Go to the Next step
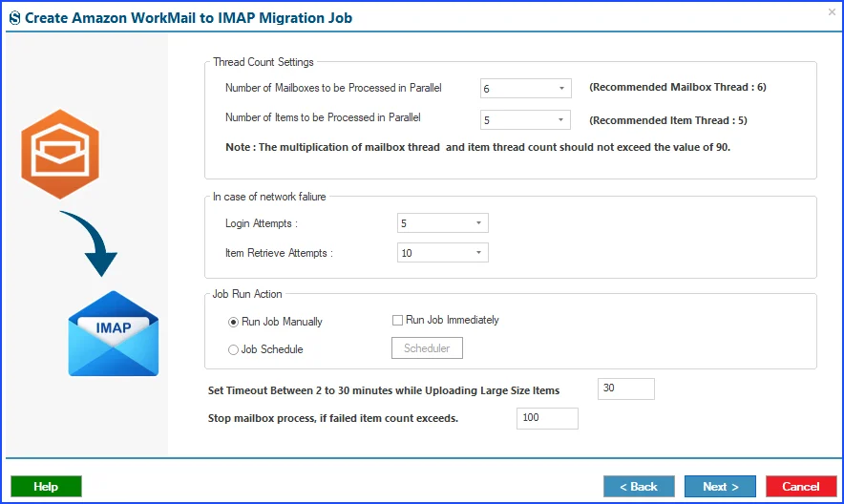Image resolution: width=844 pixels, height=504 pixels. coord(720,486)
